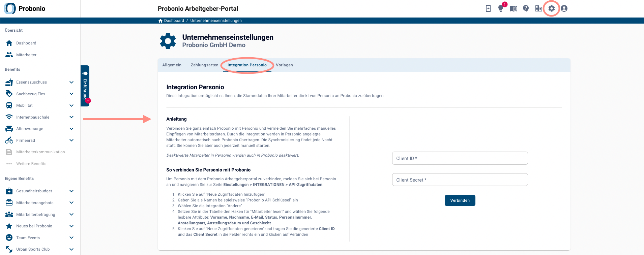Image resolution: width=644 pixels, height=255 pixels.
Task: Switch to the Zahlungsarten tab
Action: 204,65
